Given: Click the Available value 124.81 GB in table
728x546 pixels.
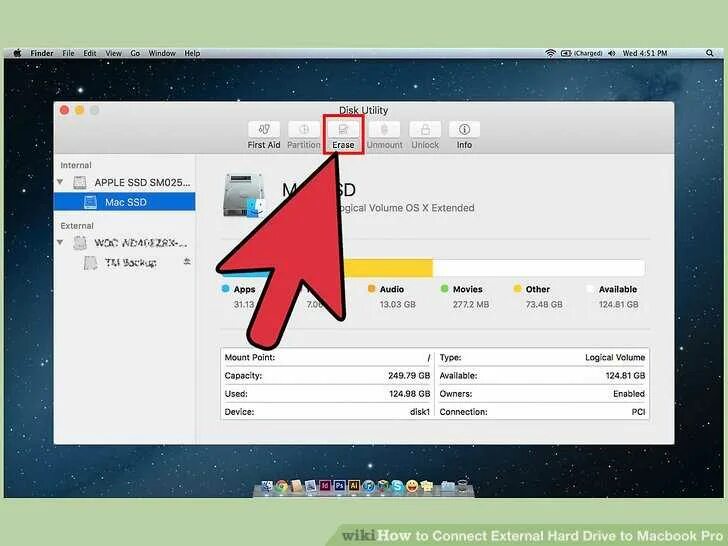Looking at the screenshot, I should tap(625, 376).
